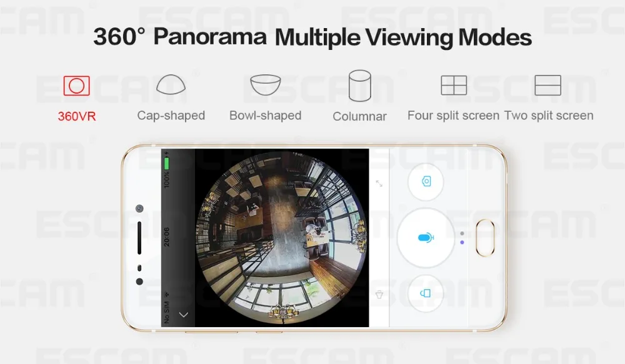
Task: Tap the video record button on phone
Action: [426, 293]
